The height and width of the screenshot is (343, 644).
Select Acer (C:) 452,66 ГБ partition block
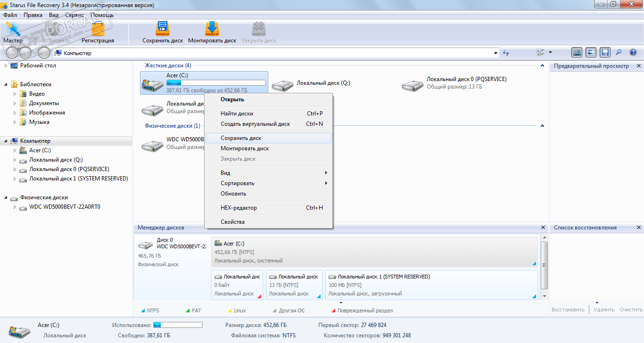[374, 252]
